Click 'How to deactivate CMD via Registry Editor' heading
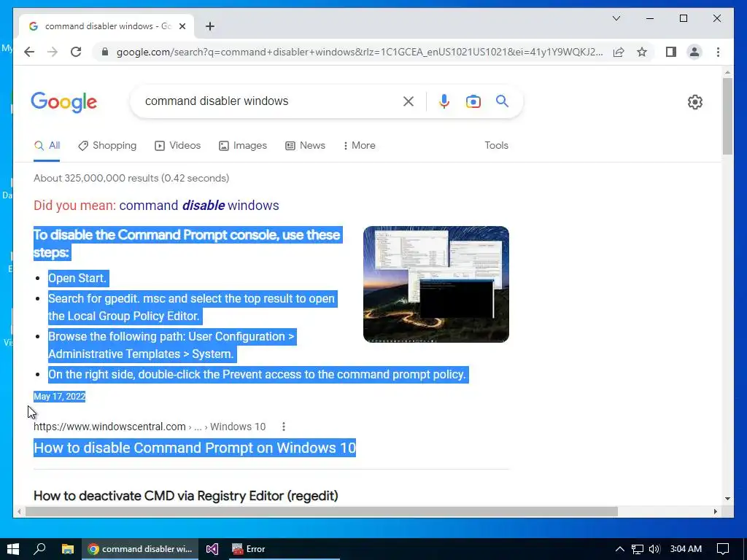The width and height of the screenshot is (747, 560). click(x=186, y=496)
